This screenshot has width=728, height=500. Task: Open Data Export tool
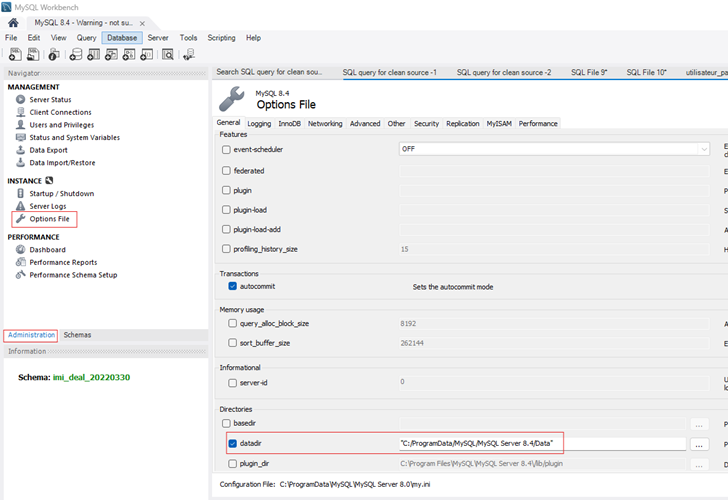click(x=50, y=150)
